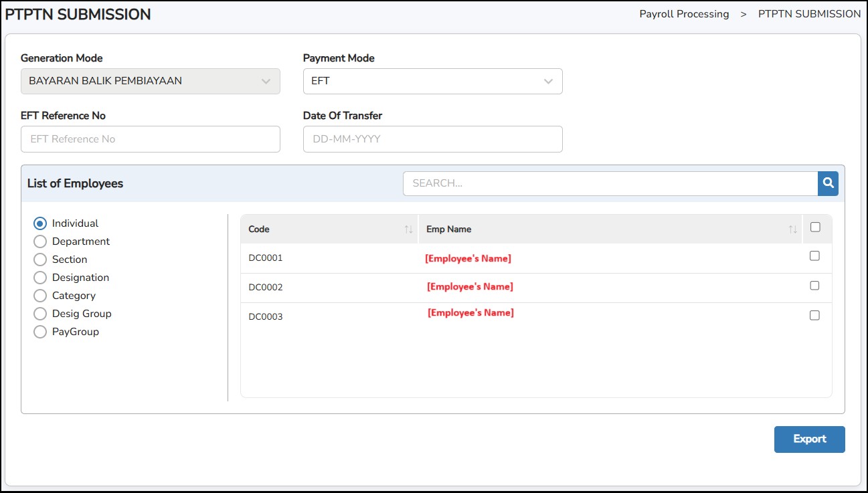Click the EFT Reference No input field
The width and height of the screenshot is (868, 493).
150,139
